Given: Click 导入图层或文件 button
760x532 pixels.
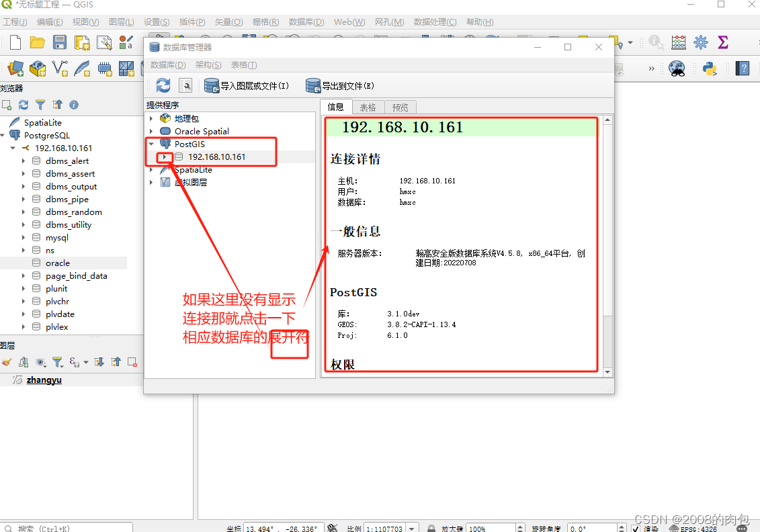Looking at the screenshot, I should click(x=246, y=86).
